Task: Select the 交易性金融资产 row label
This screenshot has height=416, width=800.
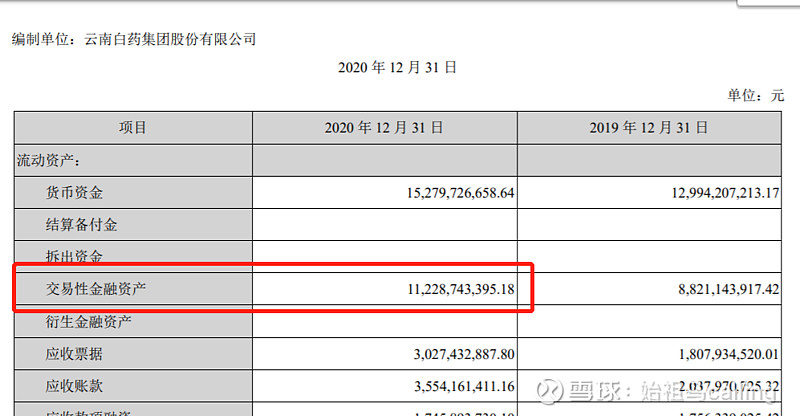Action: tap(96, 289)
